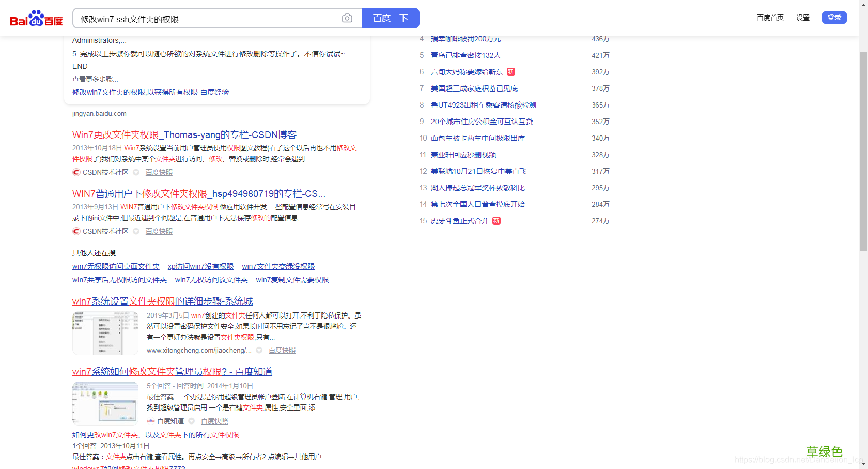Open 修改win7文件夹的权限 百度经验 link

click(x=151, y=92)
